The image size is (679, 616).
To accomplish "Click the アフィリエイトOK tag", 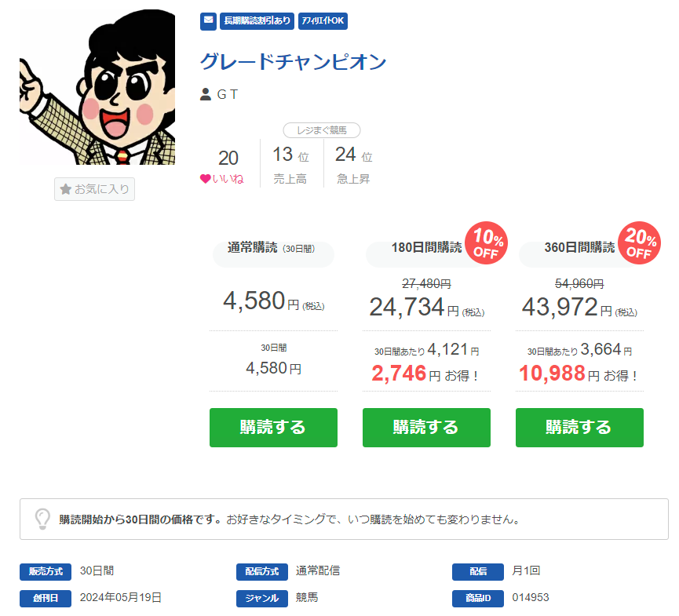I will (x=323, y=21).
